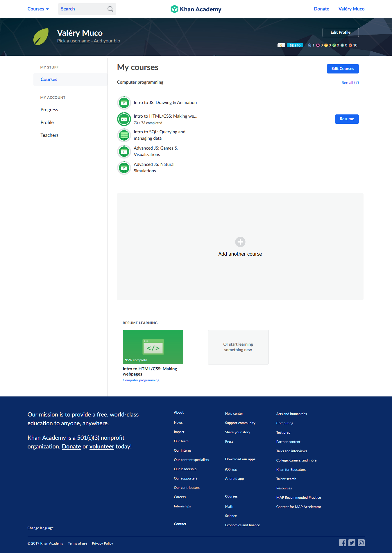
Task: Click Pick a username link
Action: pos(74,41)
